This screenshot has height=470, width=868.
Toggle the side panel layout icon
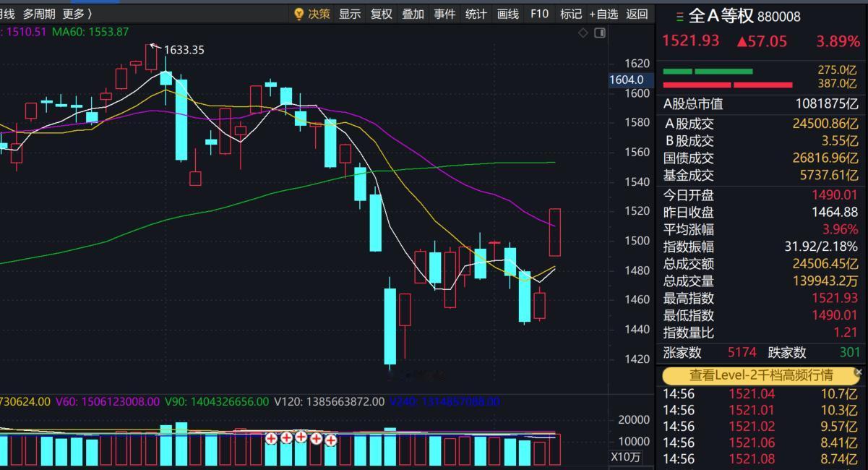click(600, 33)
